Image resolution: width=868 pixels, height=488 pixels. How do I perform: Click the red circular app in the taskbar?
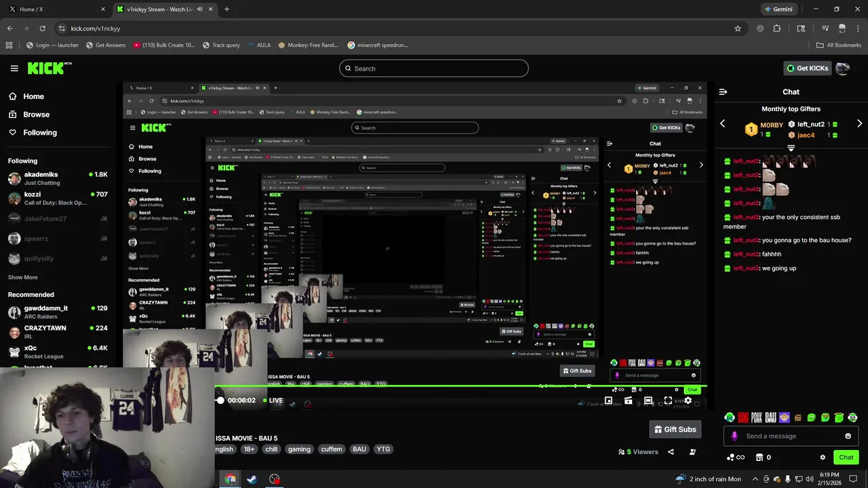point(274,479)
